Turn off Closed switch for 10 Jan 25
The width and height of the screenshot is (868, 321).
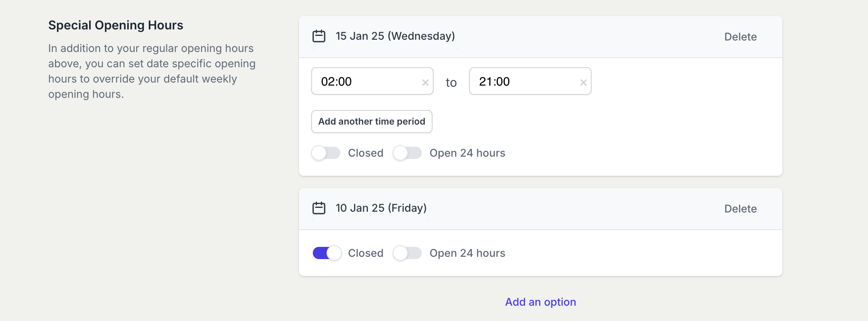tap(327, 253)
